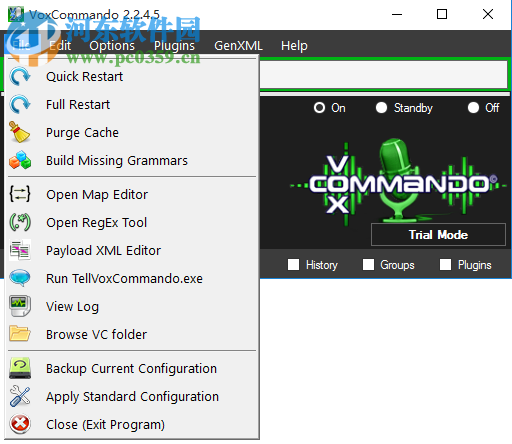
Task: Tick the Groups checkbox
Action: point(368,265)
